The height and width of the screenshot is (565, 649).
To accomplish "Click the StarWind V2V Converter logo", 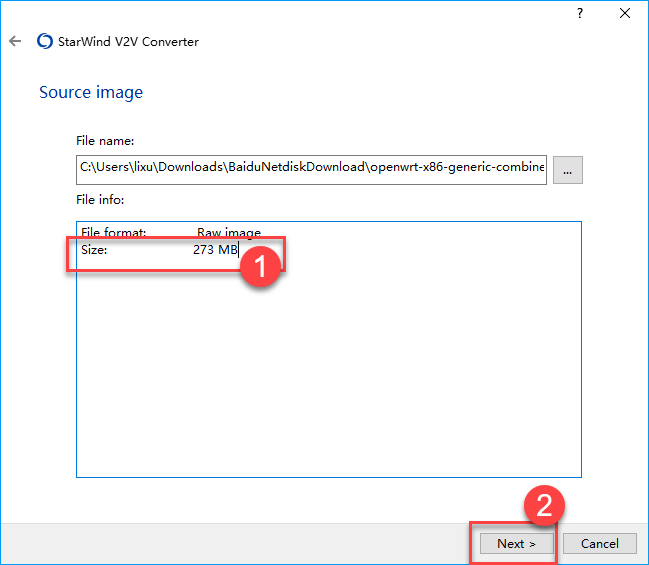I will (45, 41).
